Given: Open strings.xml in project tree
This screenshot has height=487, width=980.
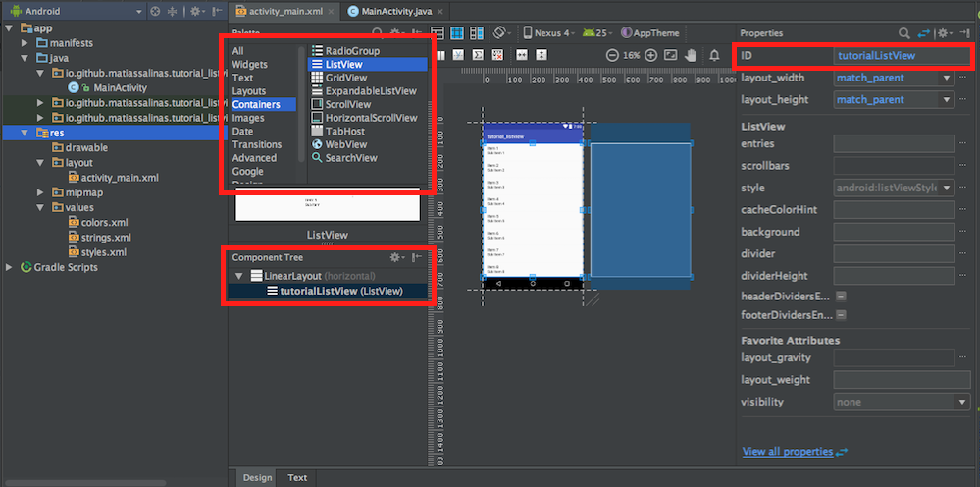Looking at the screenshot, I should pos(106,238).
